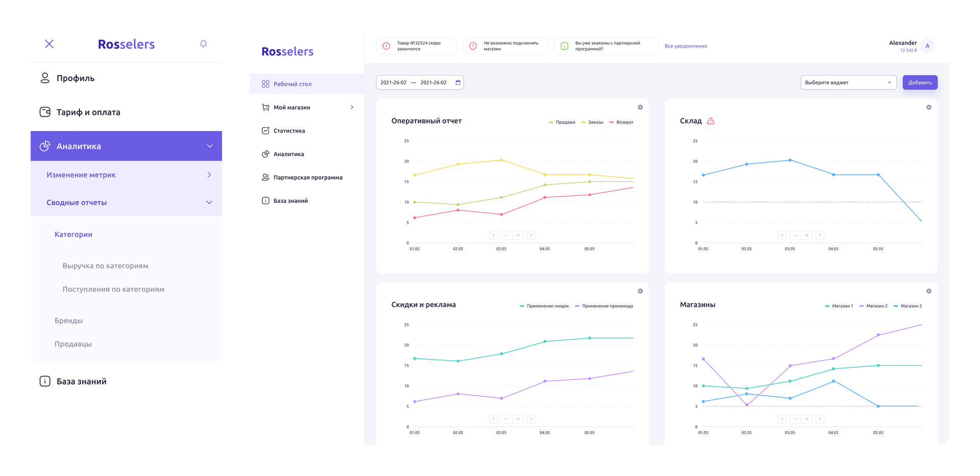980x476 pixels.
Task: Close the mobile menu with X icon
Action: click(x=49, y=44)
